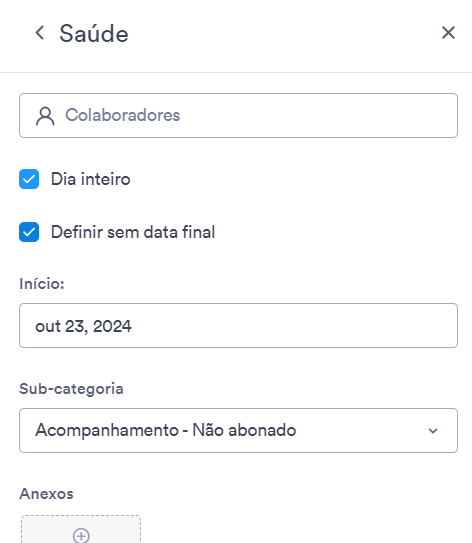Click the dropdown chevron arrow in Sub-categoria
The width and height of the screenshot is (472, 543).
click(x=433, y=431)
